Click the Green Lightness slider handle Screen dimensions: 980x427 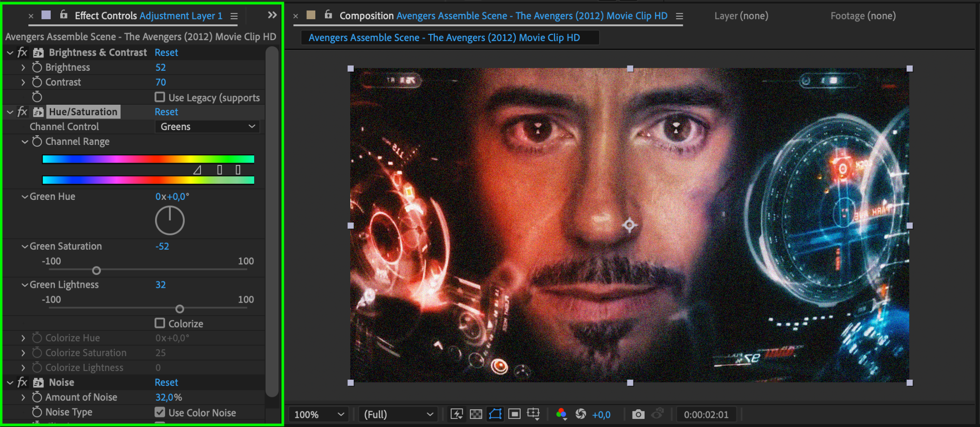click(179, 309)
